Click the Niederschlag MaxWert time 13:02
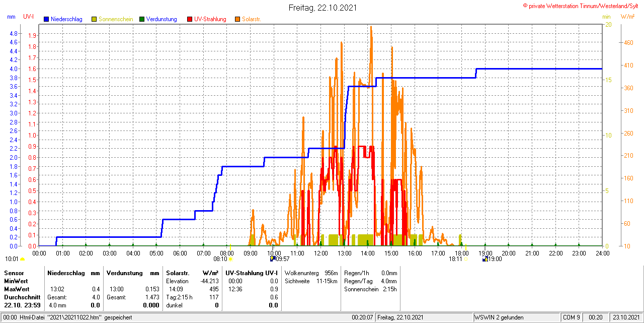Screen dimensions: 644x323 click(57, 289)
